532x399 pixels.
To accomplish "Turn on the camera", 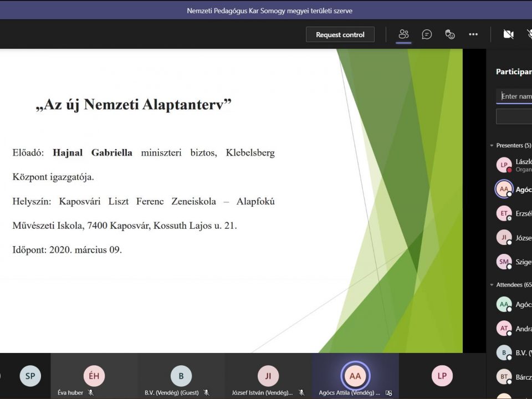I will pyautogui.click(x=508, y=34).
